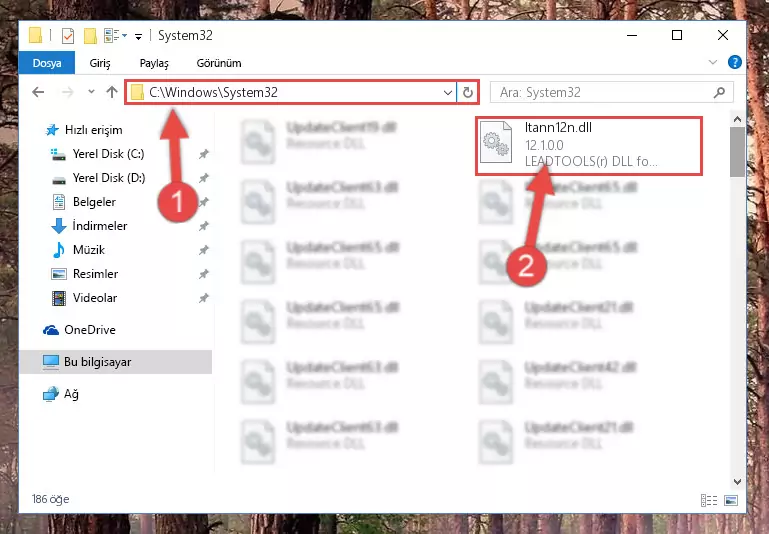Open the Customize Quick Access Toolbar dropdown

click(139, 36)
